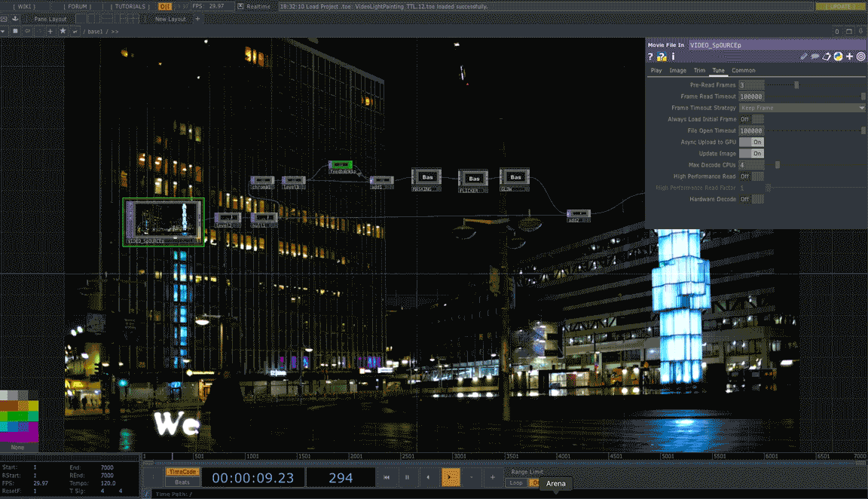
Task: Select the green feedback node
Action: click(x=341, y=165)
